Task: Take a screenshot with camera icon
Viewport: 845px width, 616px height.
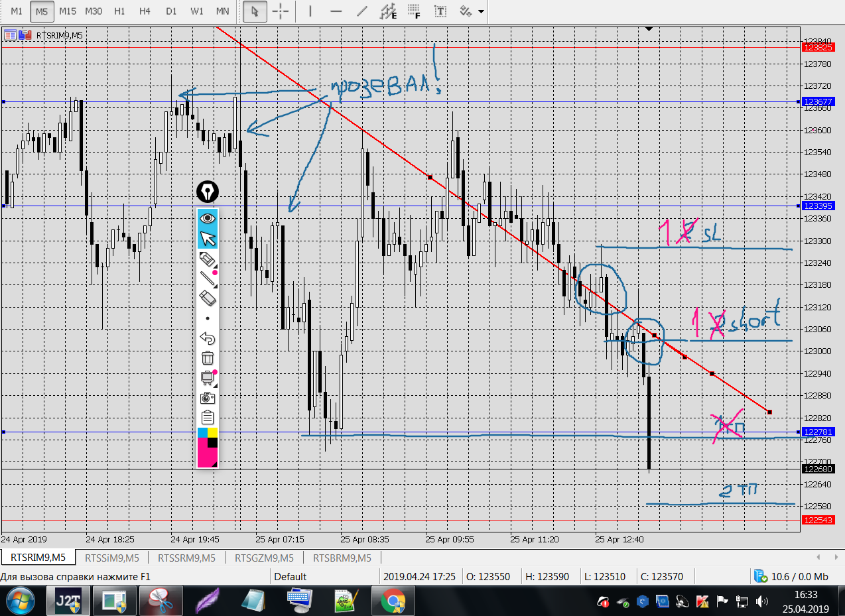Action: pos(208,398)
